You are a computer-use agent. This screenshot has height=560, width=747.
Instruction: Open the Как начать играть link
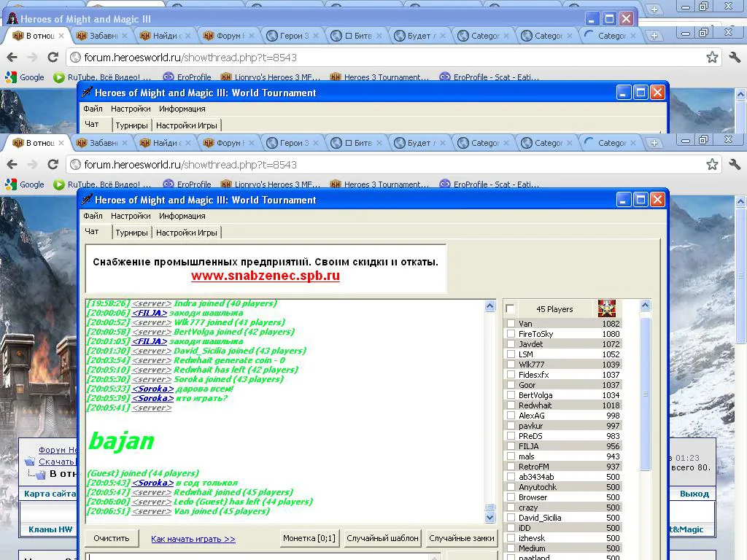[193, 539]
